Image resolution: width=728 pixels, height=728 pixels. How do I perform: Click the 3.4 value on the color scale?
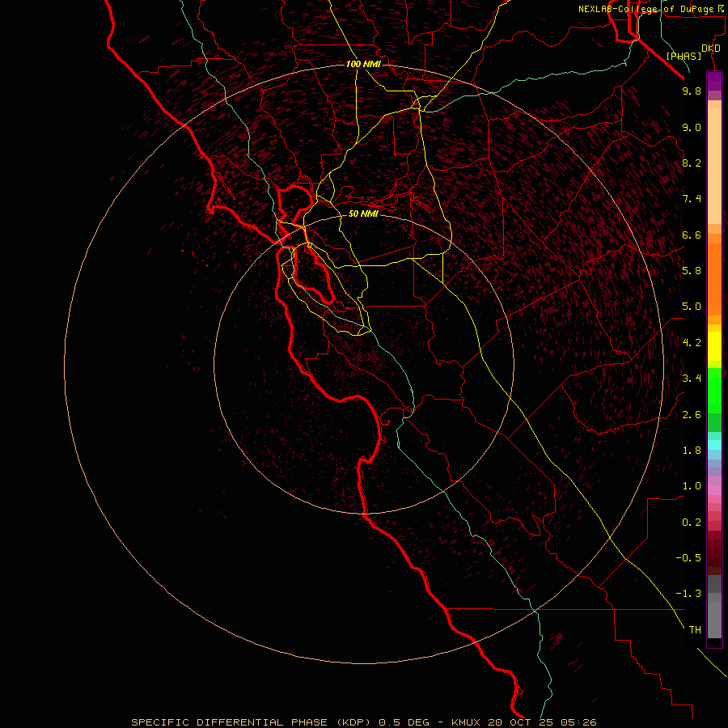692,379
